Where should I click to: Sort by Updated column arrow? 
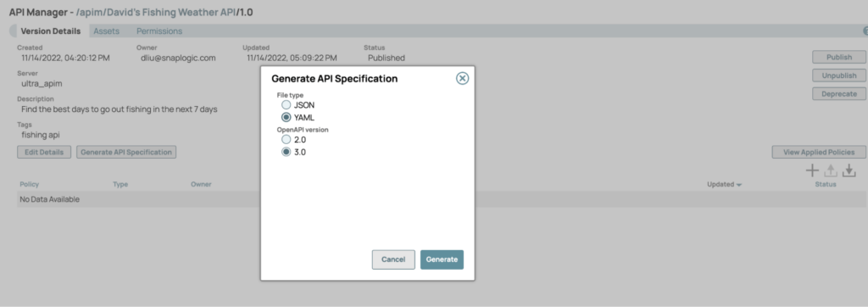pos(739,185)
